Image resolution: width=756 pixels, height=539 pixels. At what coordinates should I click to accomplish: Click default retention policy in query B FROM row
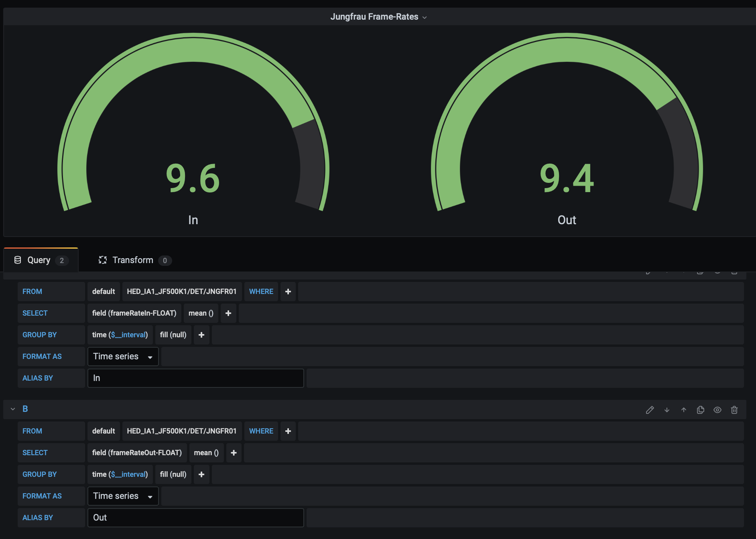point(104,431)
